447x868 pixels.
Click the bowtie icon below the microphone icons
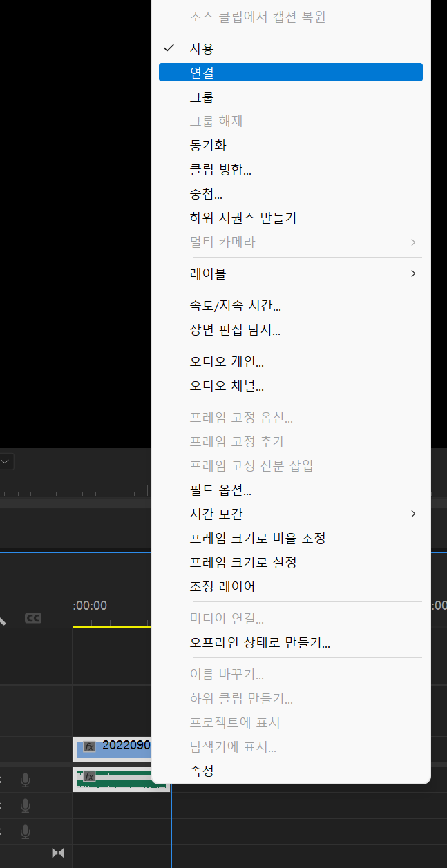click(58, 853)
